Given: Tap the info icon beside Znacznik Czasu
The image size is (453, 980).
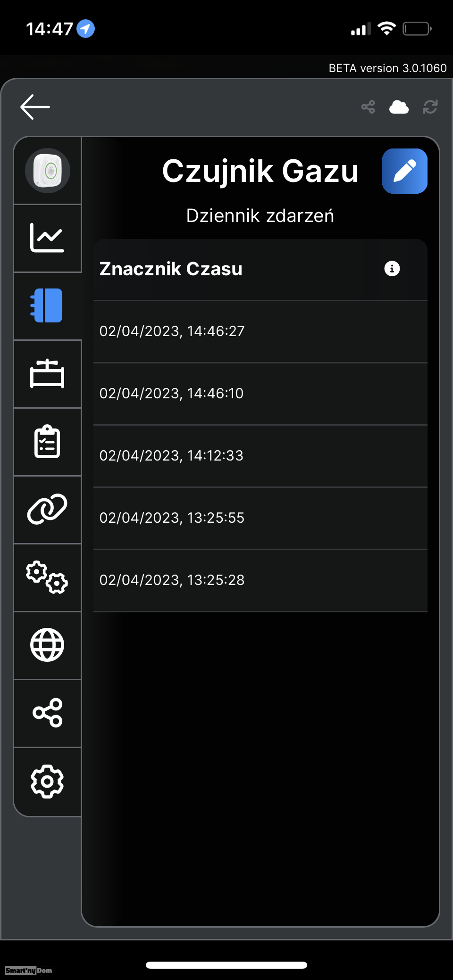Looking at the screenshot, I should point(392,269).
